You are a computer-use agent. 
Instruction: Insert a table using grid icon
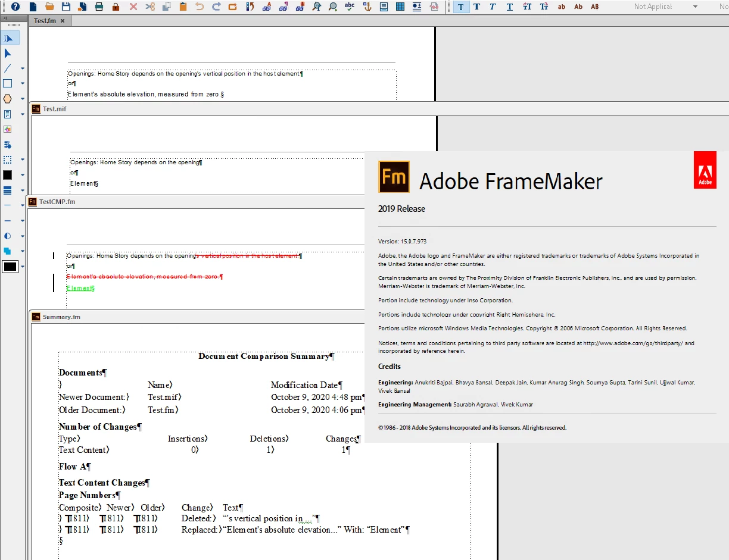(x=400, y=7)
